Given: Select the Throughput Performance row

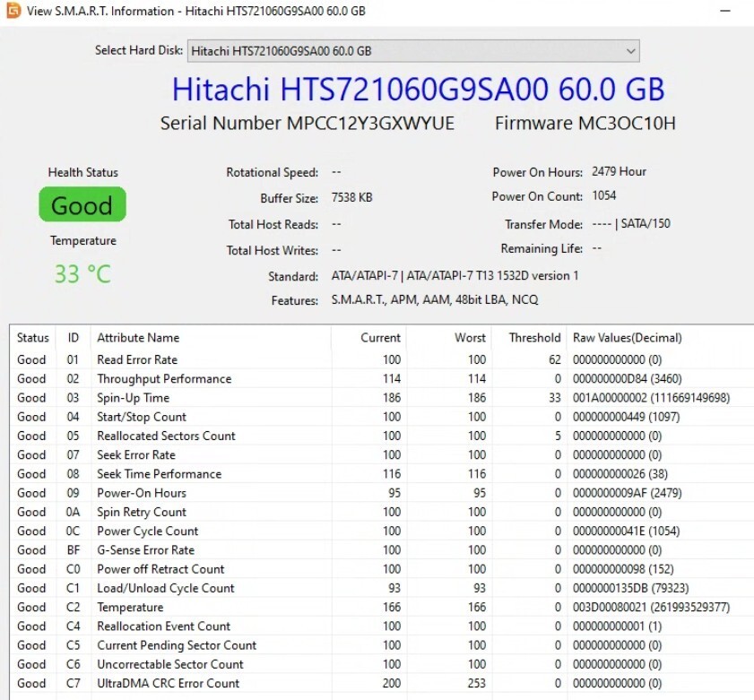Looking at the screenshot, I should (x=382, y=379).
